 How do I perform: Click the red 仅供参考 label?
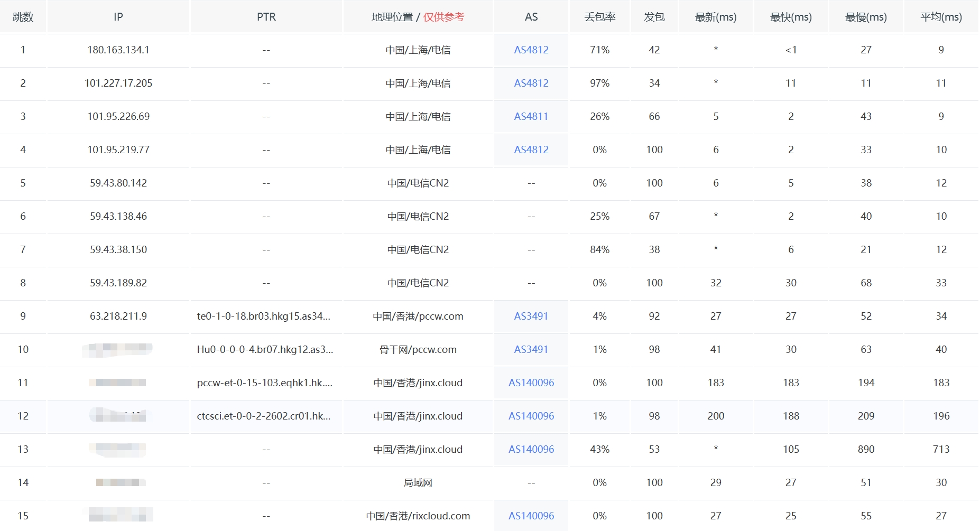point(444,16)
